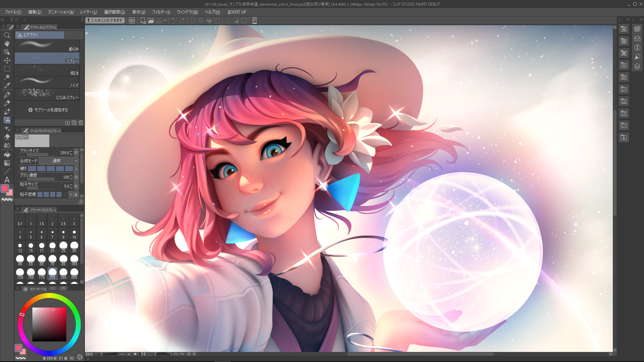Select the Eraser tool in the toolbox
The width and height of the screenshot is (644, 362).
7,137
